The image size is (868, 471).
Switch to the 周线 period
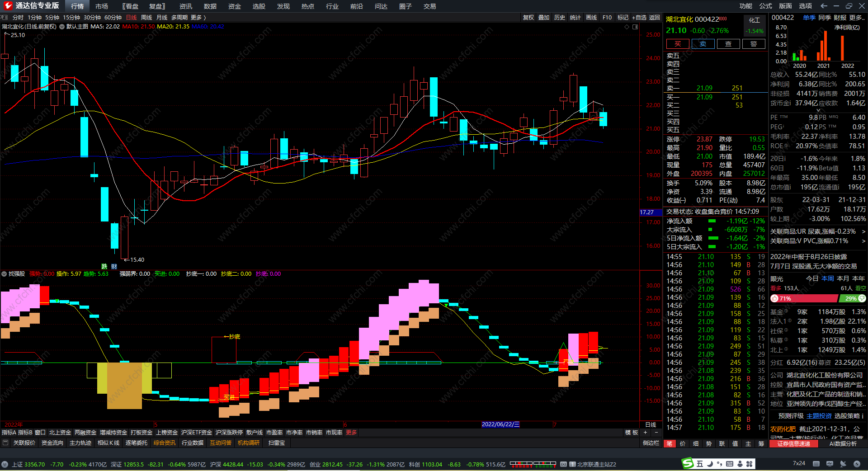[146, 18]
